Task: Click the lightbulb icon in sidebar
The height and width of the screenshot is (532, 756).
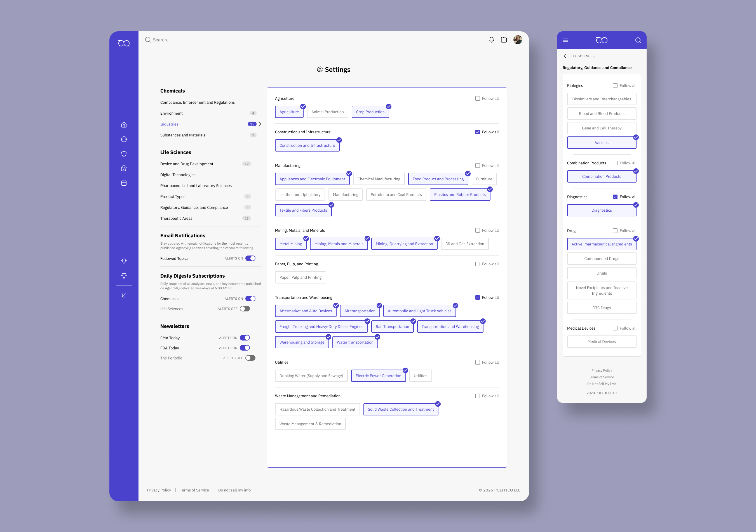Action: pyautogui.click(x=124, y=261)
